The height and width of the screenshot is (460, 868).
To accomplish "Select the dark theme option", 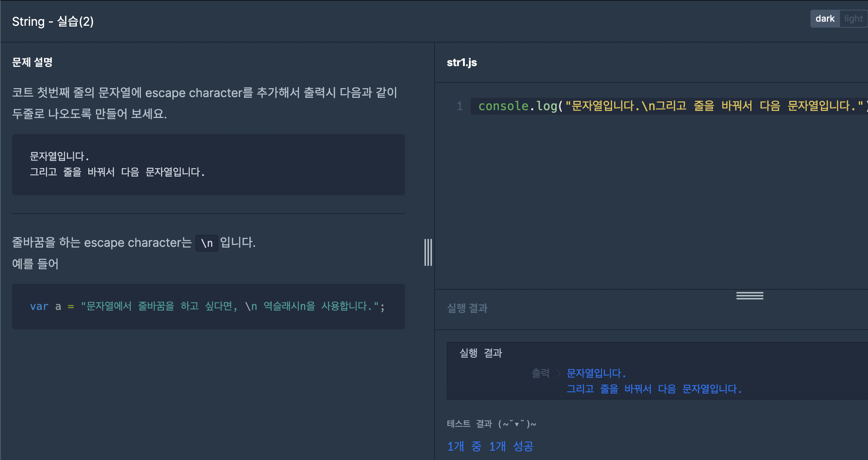I will [x=825, y=19].
